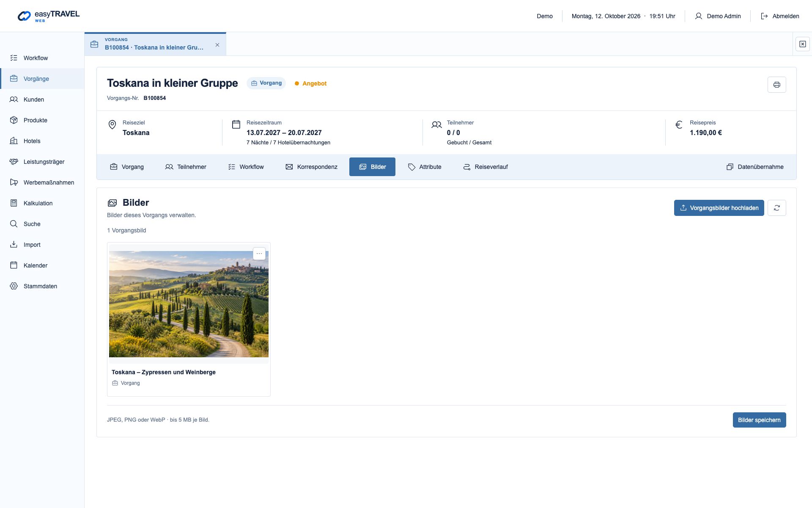Click the Angebot status label
The height and width of the screenshot is (508, 812).
click(311, 83)
